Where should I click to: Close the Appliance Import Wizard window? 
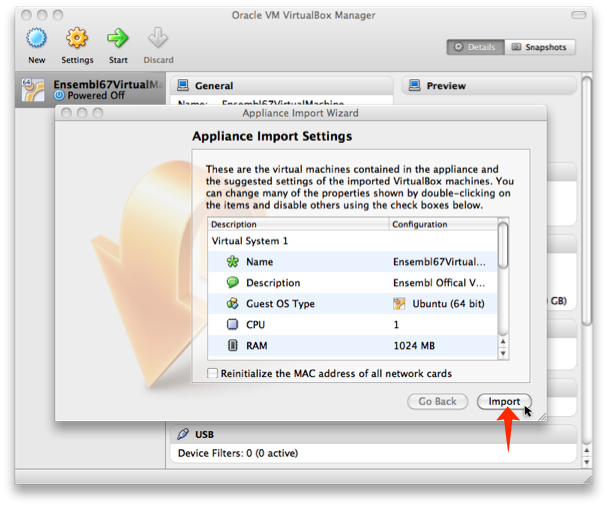[x=66, y=113]
